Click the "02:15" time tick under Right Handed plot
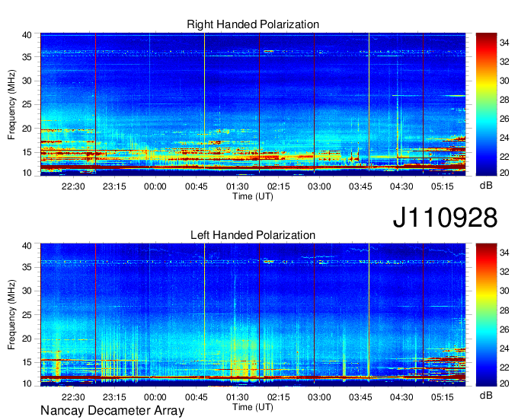 279,186
